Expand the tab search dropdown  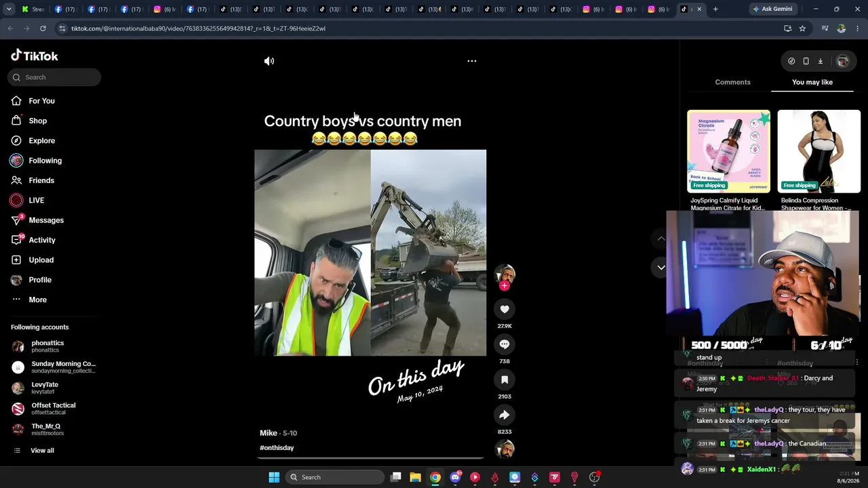9,9
